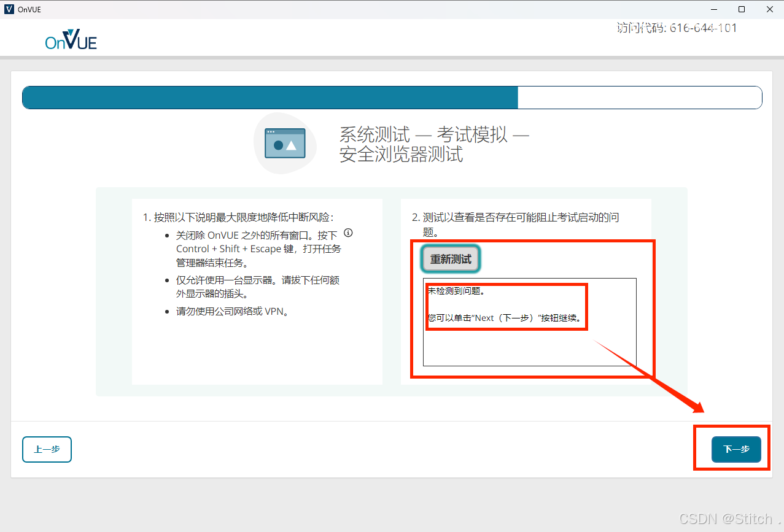Screen dimensions: 784x532
Task: Close the OnVUE window
Action: coord(770,9)
